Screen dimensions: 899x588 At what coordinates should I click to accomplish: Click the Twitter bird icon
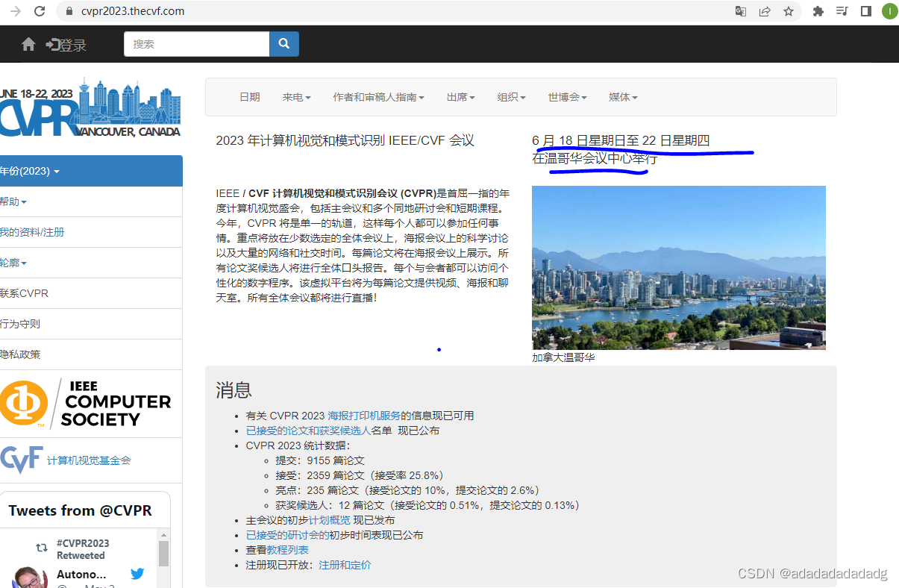coord(137,574)
